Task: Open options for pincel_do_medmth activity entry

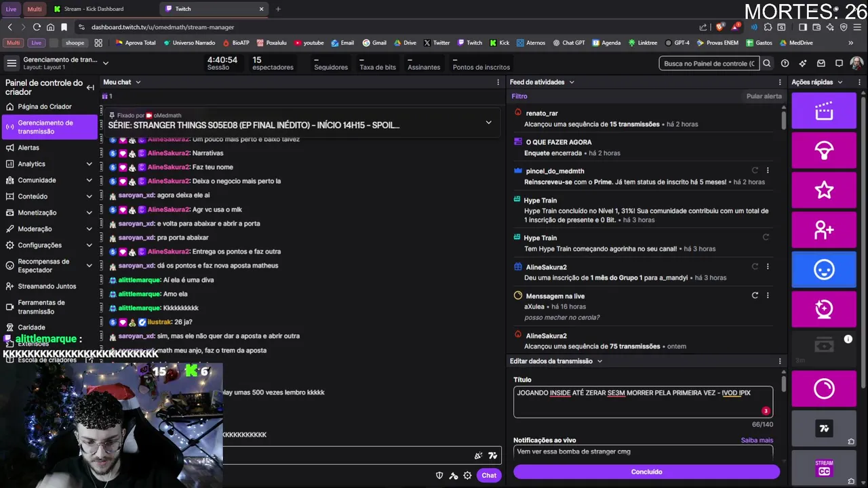Action: click(768, 171)
